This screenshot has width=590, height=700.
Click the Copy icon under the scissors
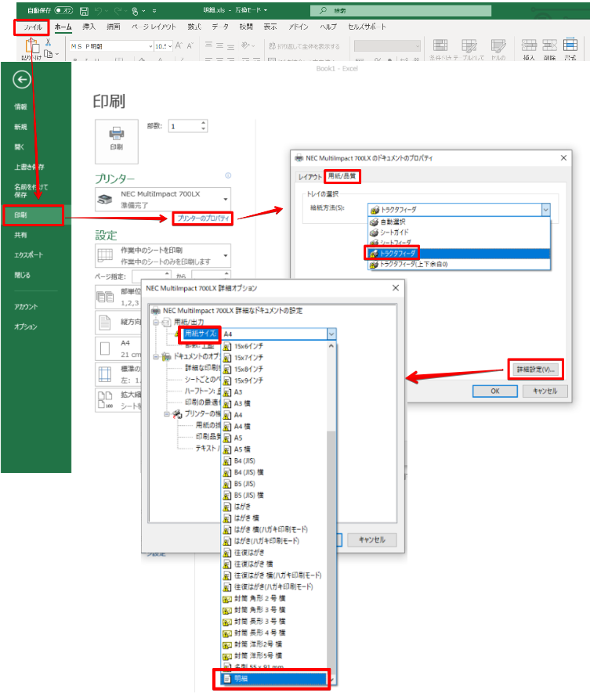49,54
